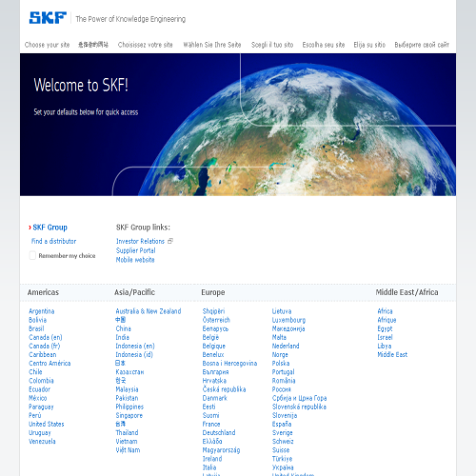The width and height of the screenshot is (476, 476).
Task: Choose Israel site
Action: pos(385,337)
